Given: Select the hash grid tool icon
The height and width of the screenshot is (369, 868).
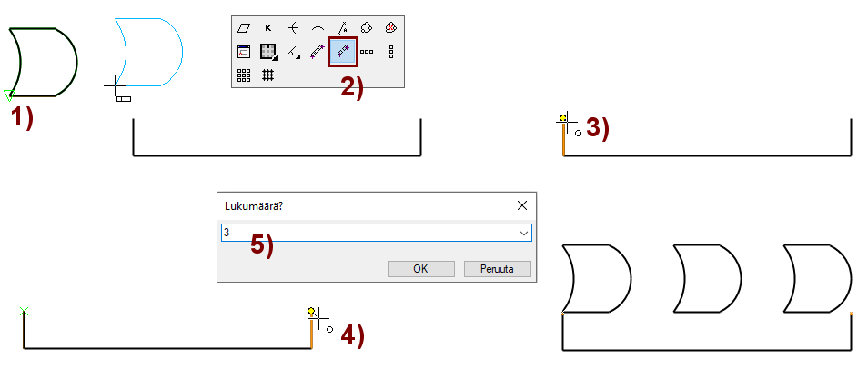Looking at the screenshot, I should (268, 75).
